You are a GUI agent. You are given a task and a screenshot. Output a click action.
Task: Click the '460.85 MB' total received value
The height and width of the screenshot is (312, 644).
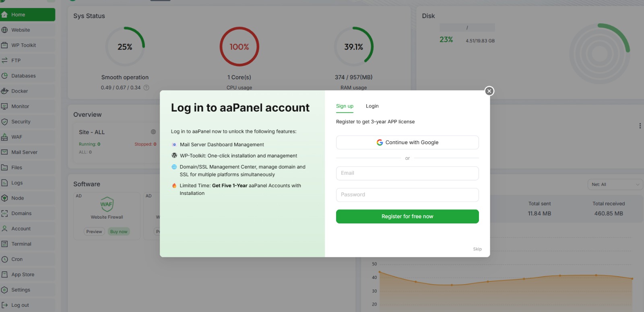(609, 213)
